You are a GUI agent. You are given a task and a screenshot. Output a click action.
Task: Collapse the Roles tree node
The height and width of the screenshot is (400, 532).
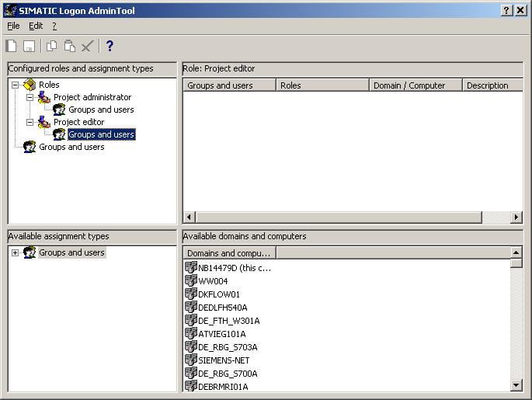16,85
